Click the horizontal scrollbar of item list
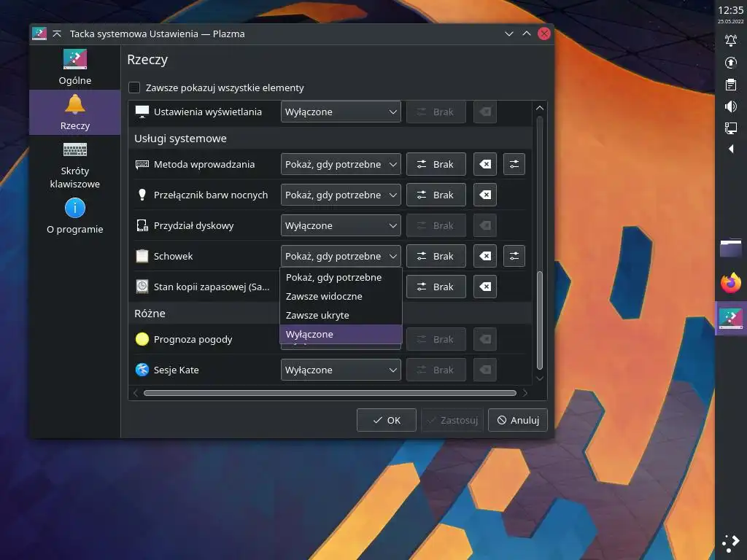The image size is (747, 560). coord(330,393)
